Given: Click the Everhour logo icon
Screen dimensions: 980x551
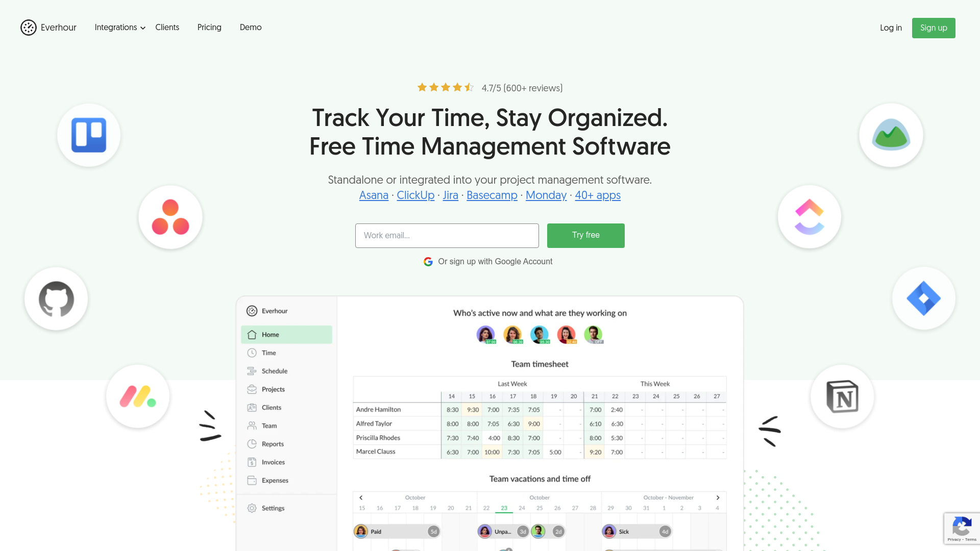Looking at the screenshot, I should 28,27.
